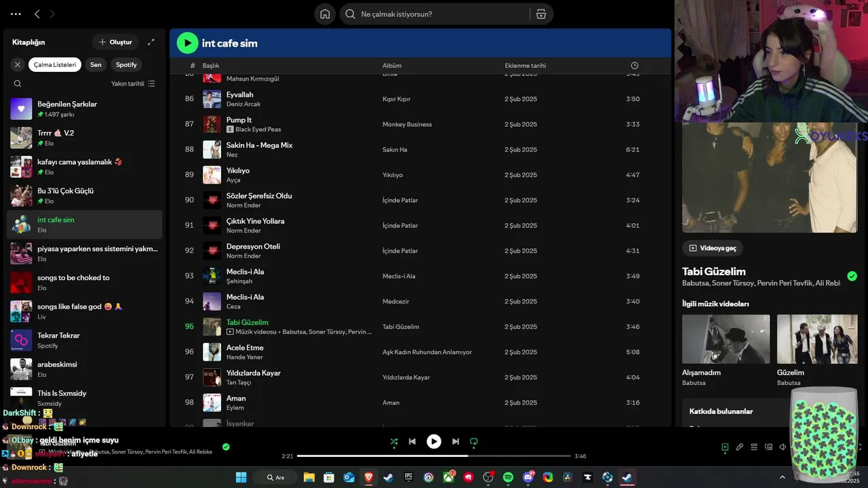Open connect to a device
The width and height of the screenshot is (868, 488).
coord(769,447)
